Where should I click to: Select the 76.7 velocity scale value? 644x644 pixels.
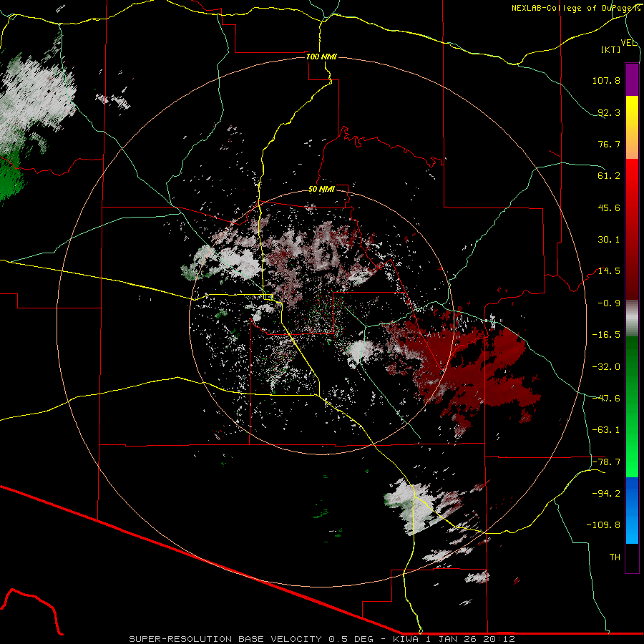point(609,144)
